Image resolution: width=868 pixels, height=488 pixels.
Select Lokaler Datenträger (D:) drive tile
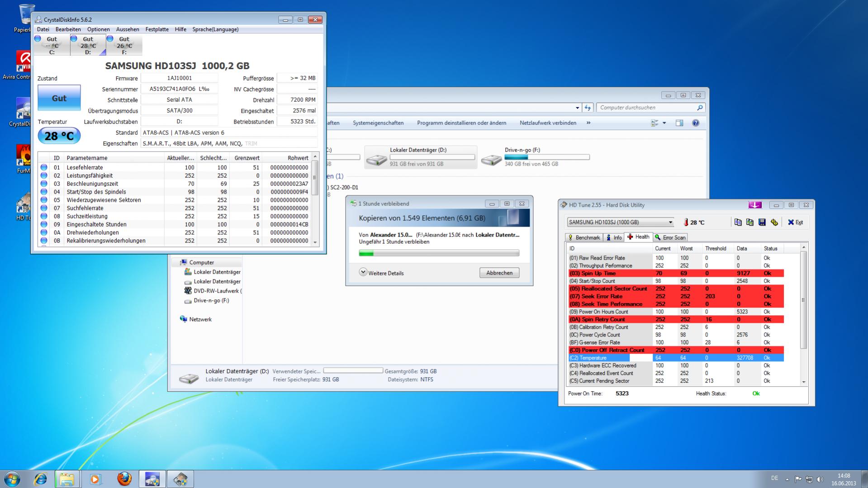tap(421, 157)
